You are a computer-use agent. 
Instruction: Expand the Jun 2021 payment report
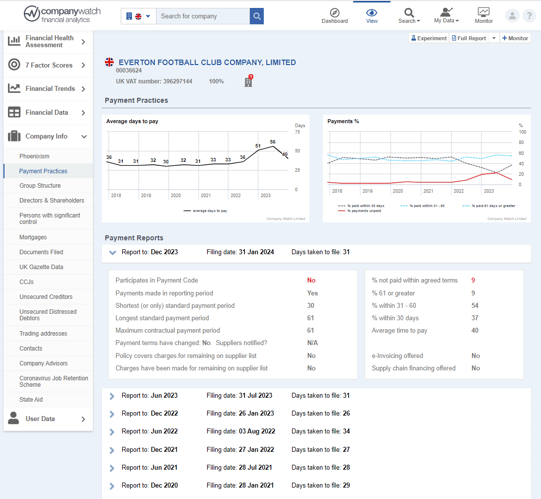(x=112, y=468)
